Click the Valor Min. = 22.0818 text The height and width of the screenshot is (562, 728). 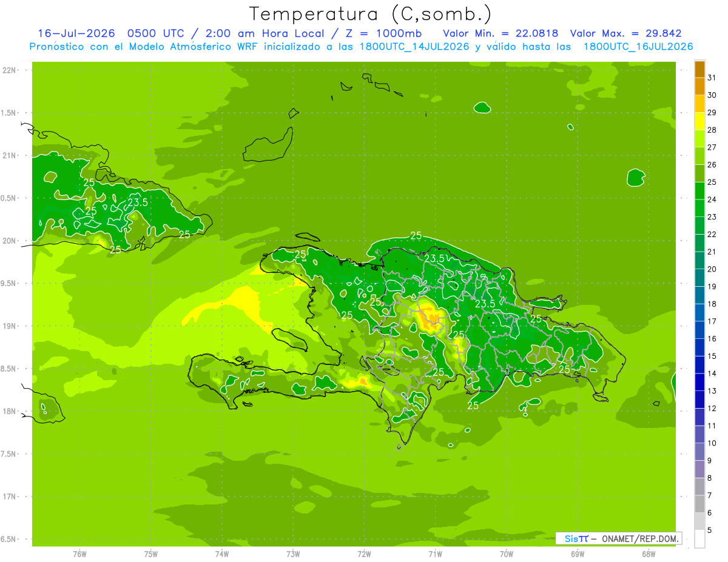500,33
